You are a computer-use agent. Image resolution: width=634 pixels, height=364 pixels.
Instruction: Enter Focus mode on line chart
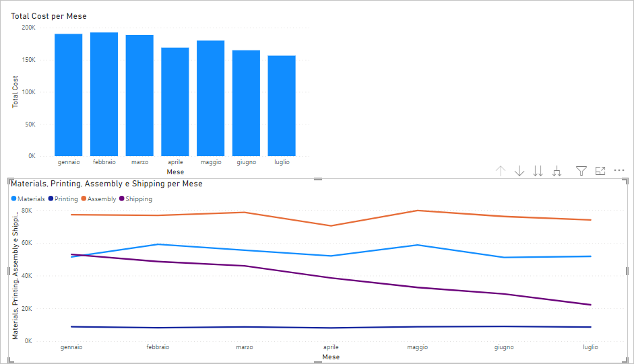[600, 171]
